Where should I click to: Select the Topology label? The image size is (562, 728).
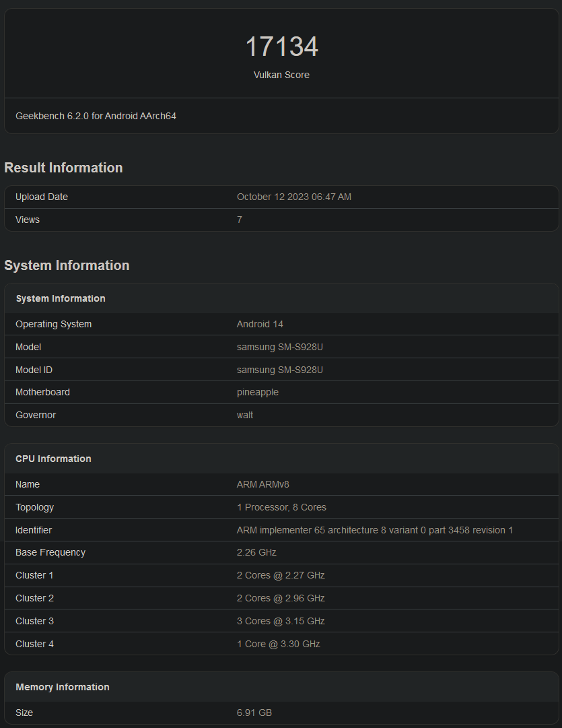coord(35,507)
